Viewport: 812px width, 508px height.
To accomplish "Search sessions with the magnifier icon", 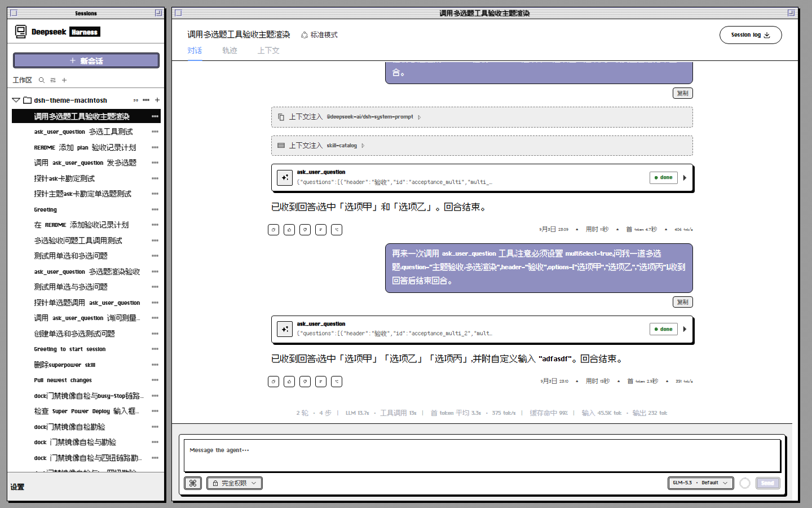I will (42, 80).
